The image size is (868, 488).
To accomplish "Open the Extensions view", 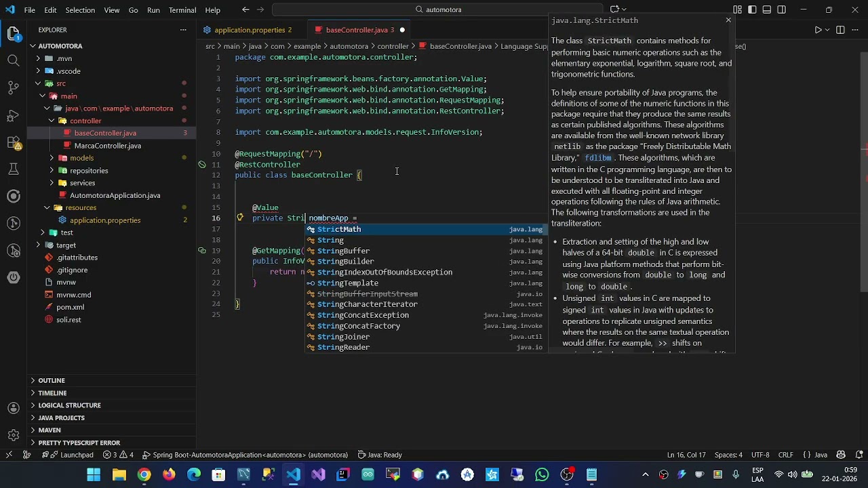I will [13, 142].
